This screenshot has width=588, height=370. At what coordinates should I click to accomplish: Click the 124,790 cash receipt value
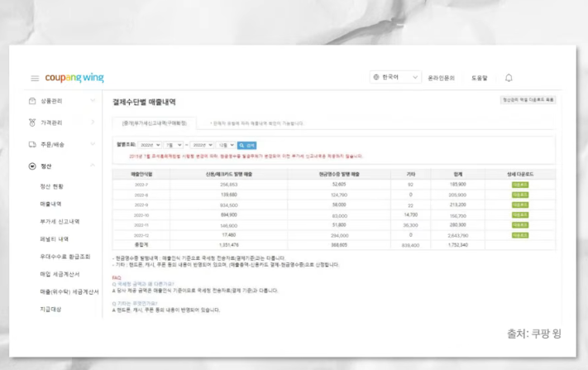point(339,195)
